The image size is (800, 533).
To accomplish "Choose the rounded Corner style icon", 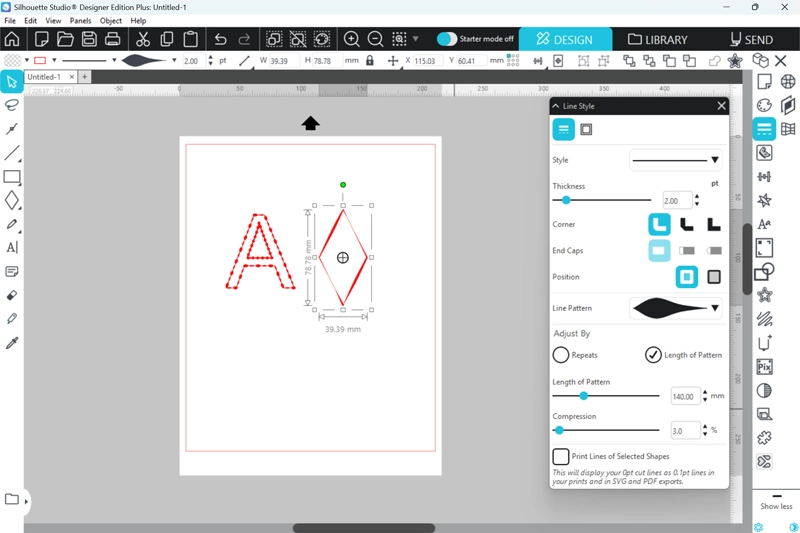I will 659,224.
